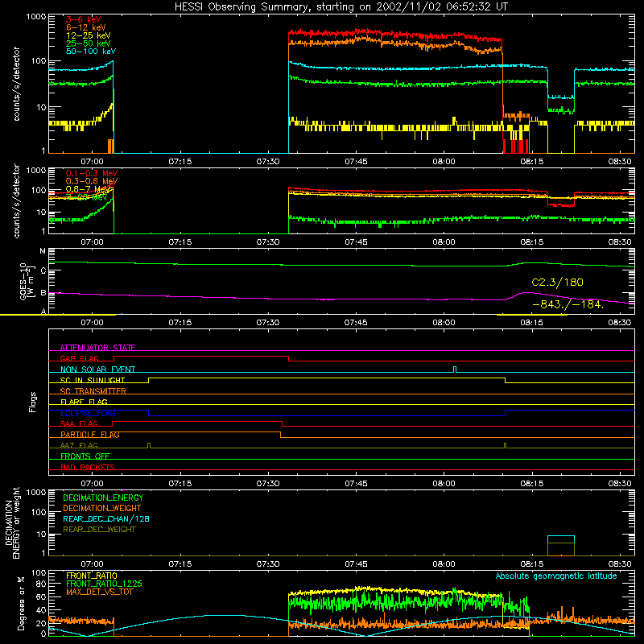
Task: Select the '3-6 keV' legend label
Action: (83, 19)
